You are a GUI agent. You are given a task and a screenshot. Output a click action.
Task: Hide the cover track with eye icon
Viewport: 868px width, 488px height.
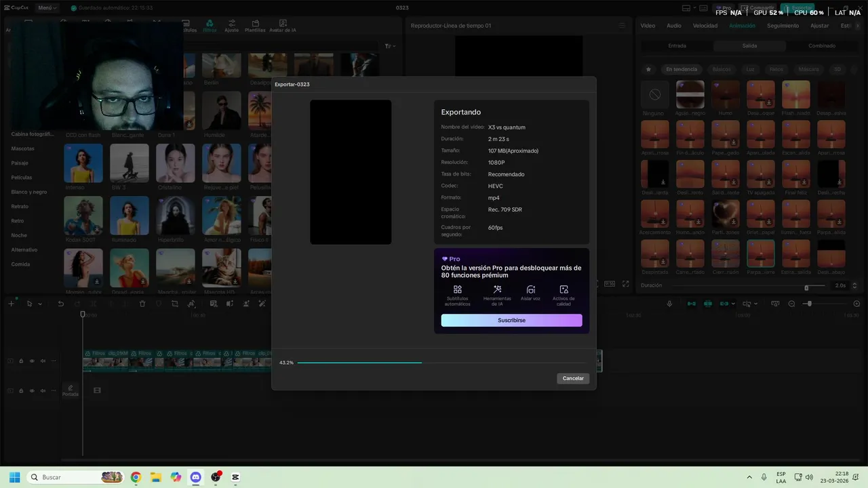pyautogui.click(x=32, y=390)
